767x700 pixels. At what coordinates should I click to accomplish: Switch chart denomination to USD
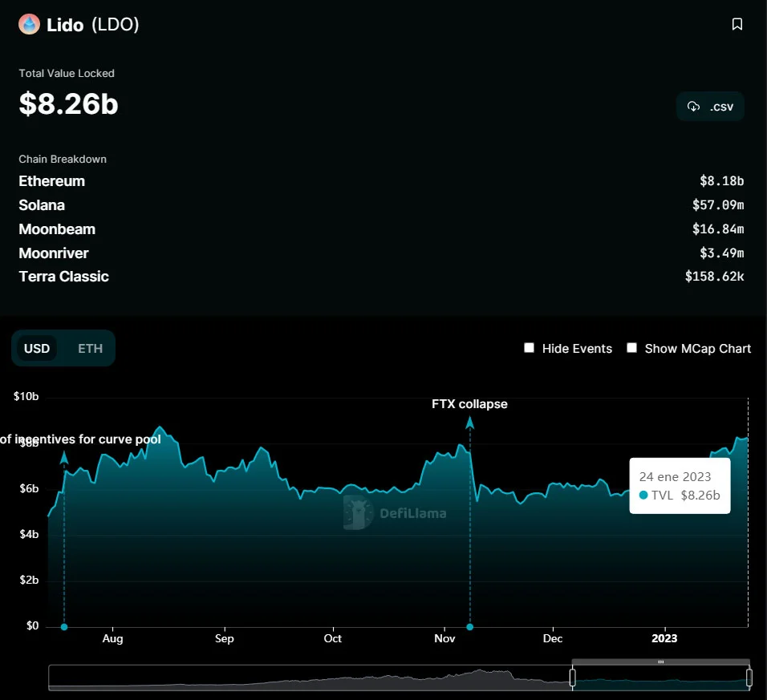(x=37, y=349)
